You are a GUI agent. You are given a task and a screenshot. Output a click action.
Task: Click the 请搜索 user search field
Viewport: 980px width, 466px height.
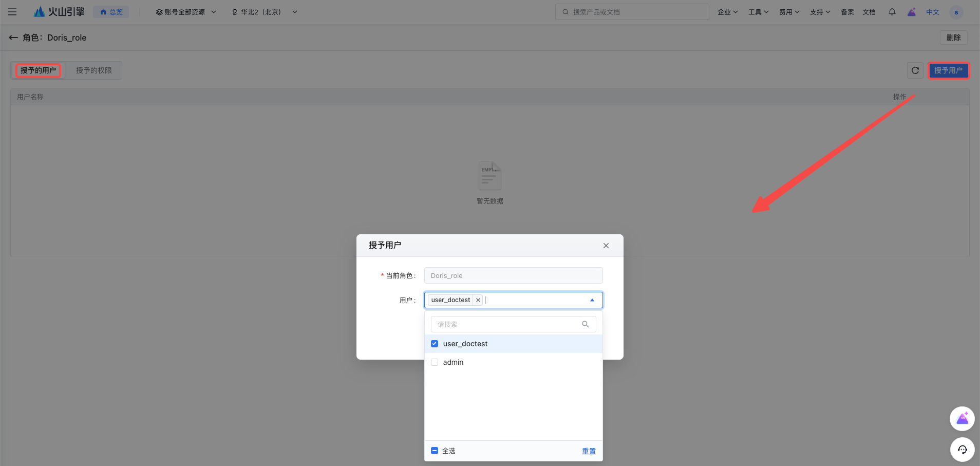click(506, 324)
